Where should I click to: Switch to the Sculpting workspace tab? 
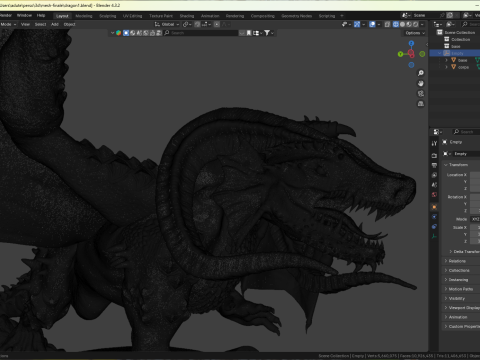point(108,16)
